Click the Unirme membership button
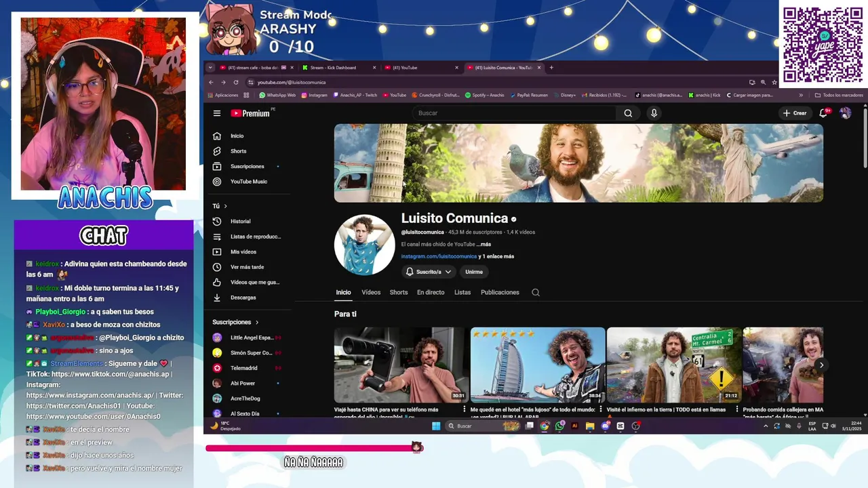Screen dimensions: 868x488 click(x=474, y=272)
